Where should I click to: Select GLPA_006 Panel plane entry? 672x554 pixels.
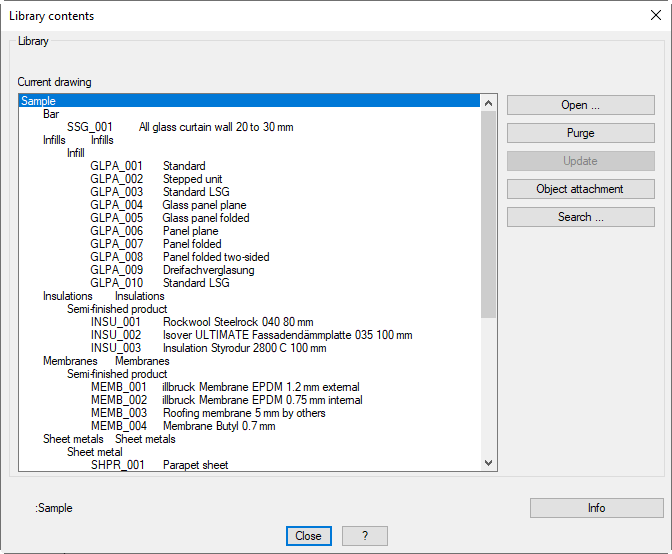point(154,231)
